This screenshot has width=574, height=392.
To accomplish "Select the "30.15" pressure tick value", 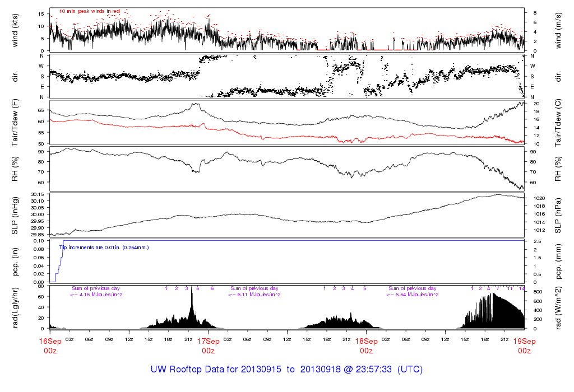I will coord(38,194).
